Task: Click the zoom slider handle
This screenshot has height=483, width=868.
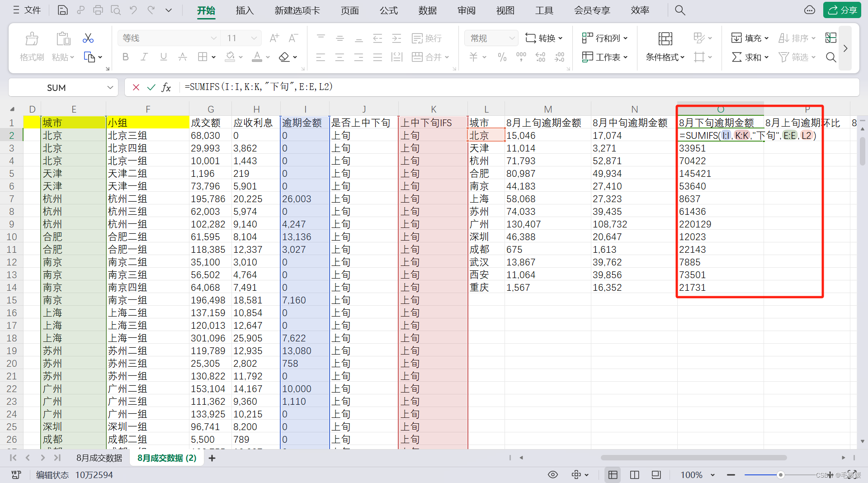Action: click(780, 475)
